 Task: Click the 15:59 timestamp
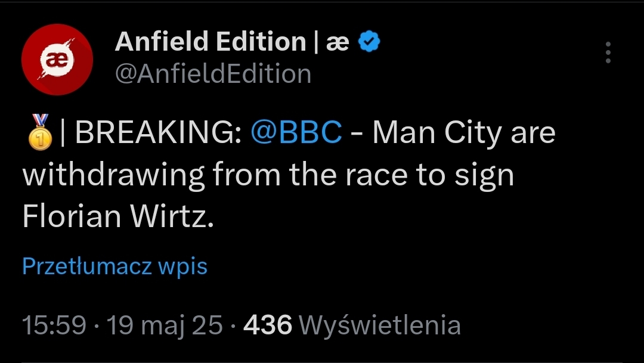pyautogui.click(x=54, y=325)
